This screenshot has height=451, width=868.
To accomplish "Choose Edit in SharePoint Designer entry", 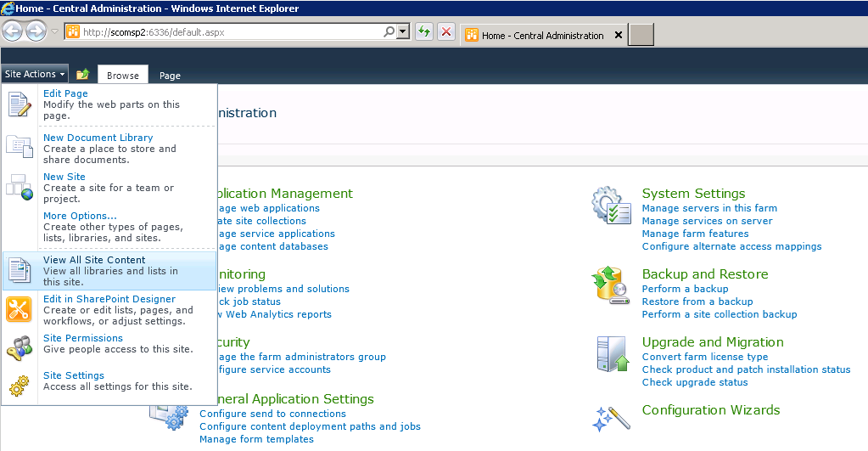I will 109,310.
